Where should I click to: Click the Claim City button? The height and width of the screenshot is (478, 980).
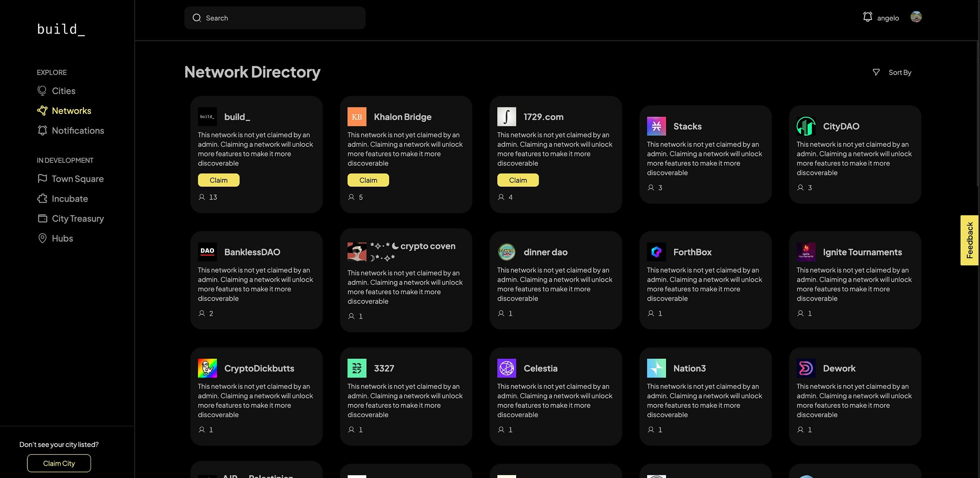coord(59,463)
